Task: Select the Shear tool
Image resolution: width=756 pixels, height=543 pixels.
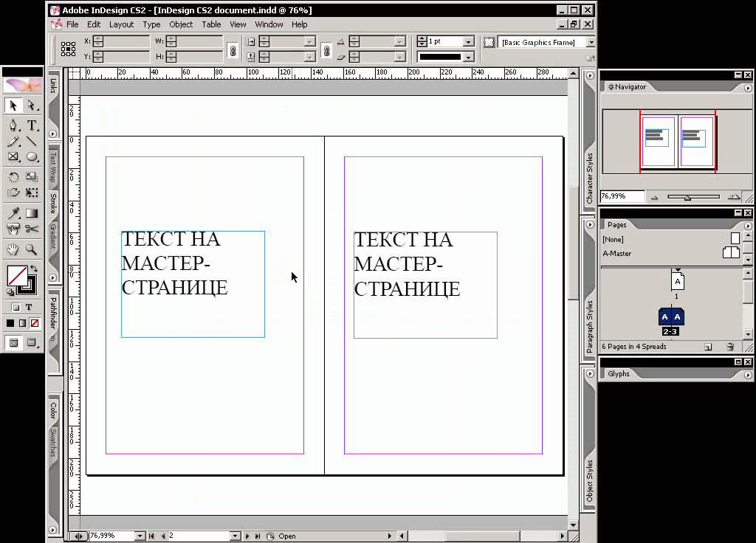Action: click(x=13, y=193)
